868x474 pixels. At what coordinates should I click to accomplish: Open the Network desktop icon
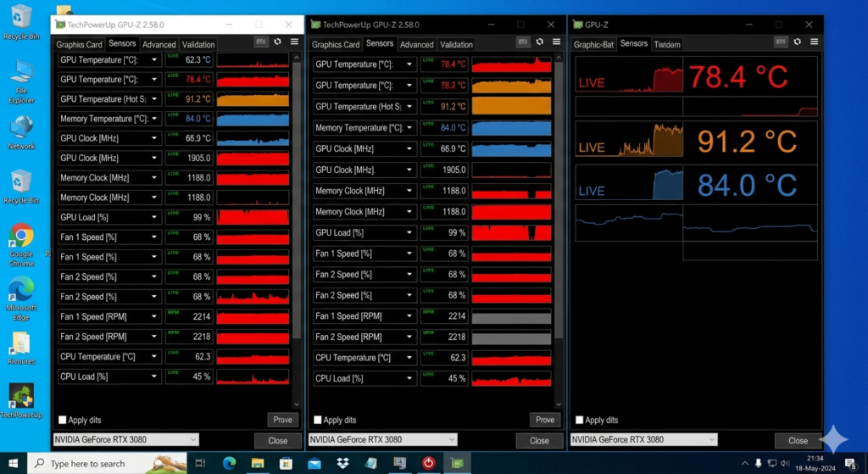point(21,132)
